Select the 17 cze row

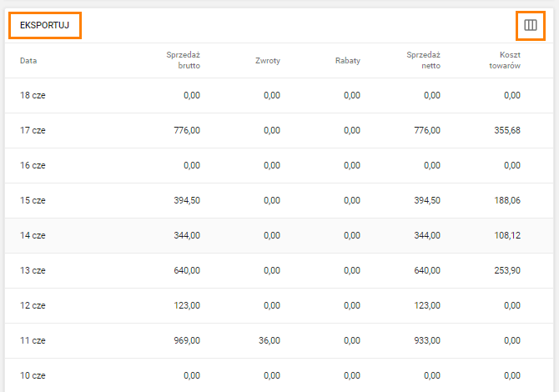33,131
